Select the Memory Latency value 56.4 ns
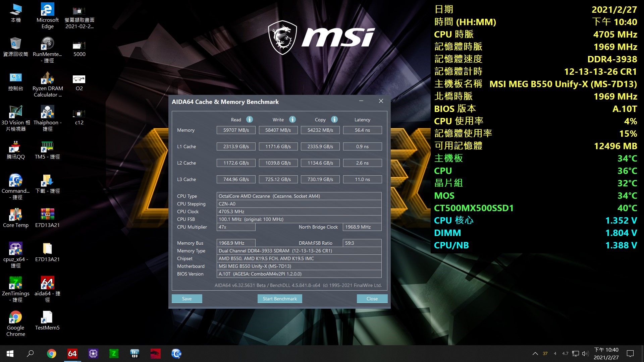The image size is (644, 362). tap(362, 130)
